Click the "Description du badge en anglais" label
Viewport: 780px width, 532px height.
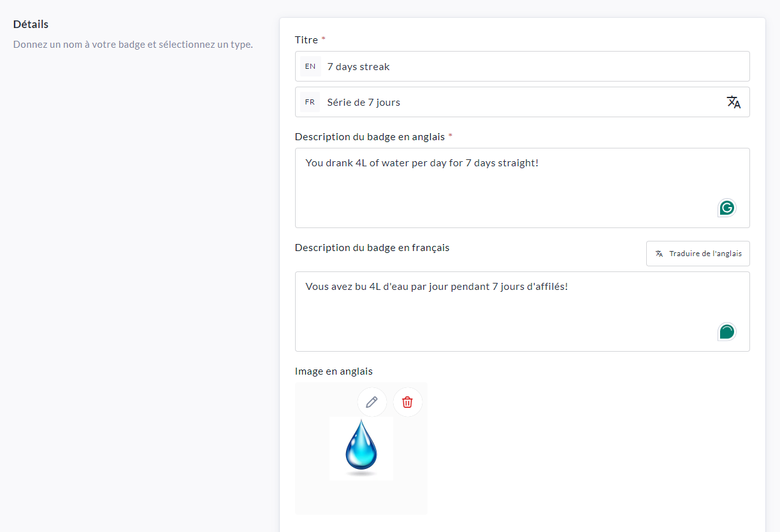[370, 137]
